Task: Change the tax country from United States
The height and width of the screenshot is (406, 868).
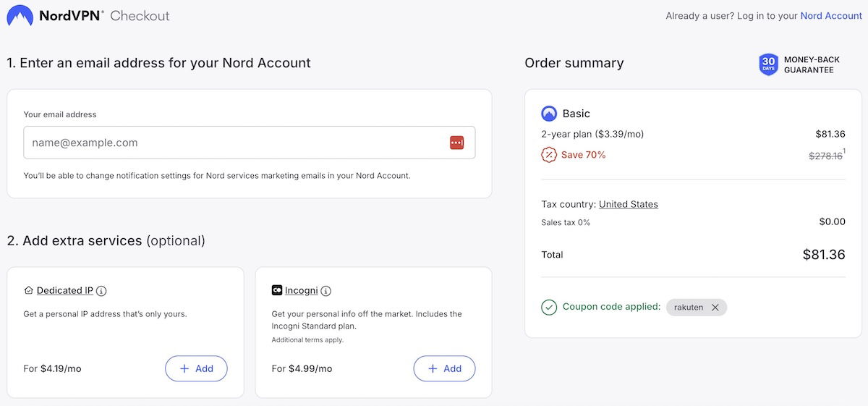Action: (x=629, y=204)
